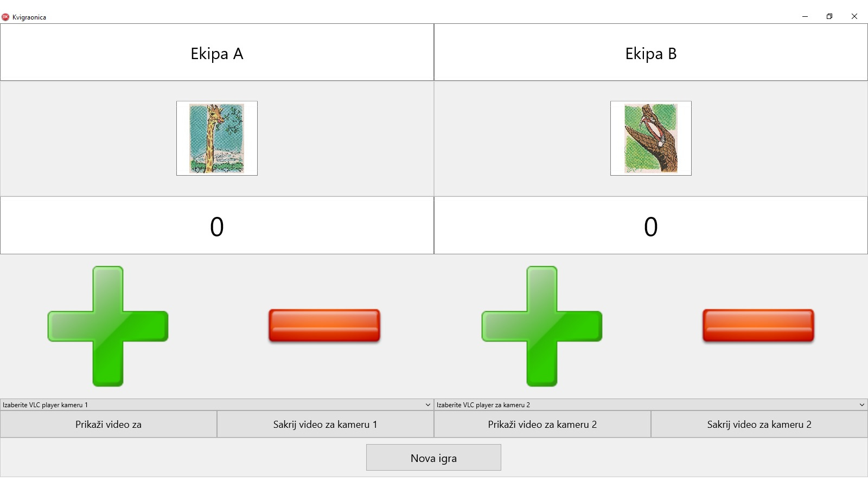The width and height of the screenshot is (868, 488).
Task: Subtract a point from Ekipa B with red minus
Action: (x=758, y=326)
